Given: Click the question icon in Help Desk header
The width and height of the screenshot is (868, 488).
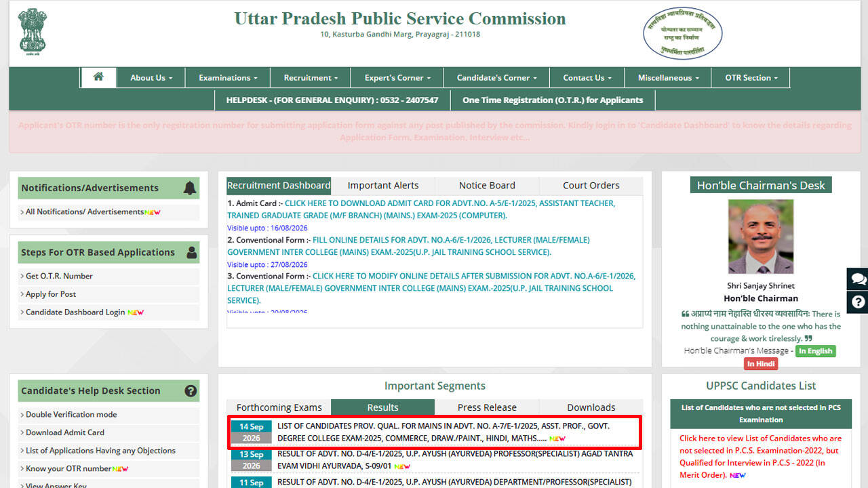Looking at the screenshot, I should pos(191,391).
